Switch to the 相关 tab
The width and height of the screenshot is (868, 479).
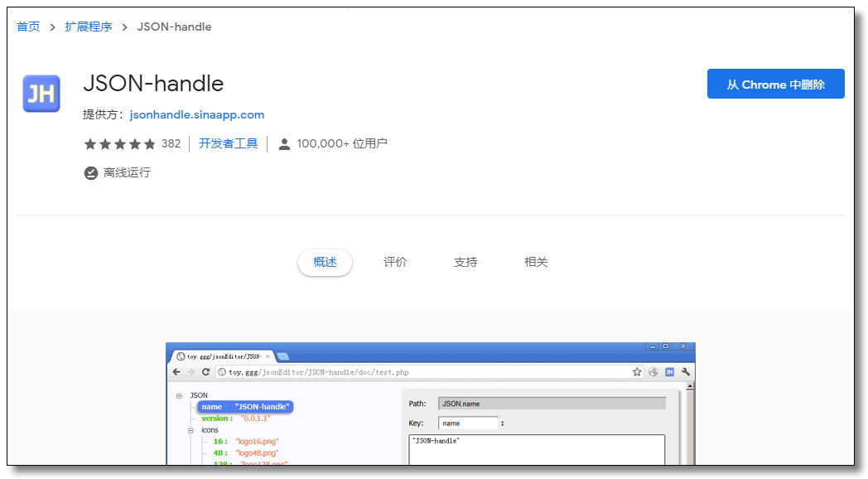click(x=536, y=262)
